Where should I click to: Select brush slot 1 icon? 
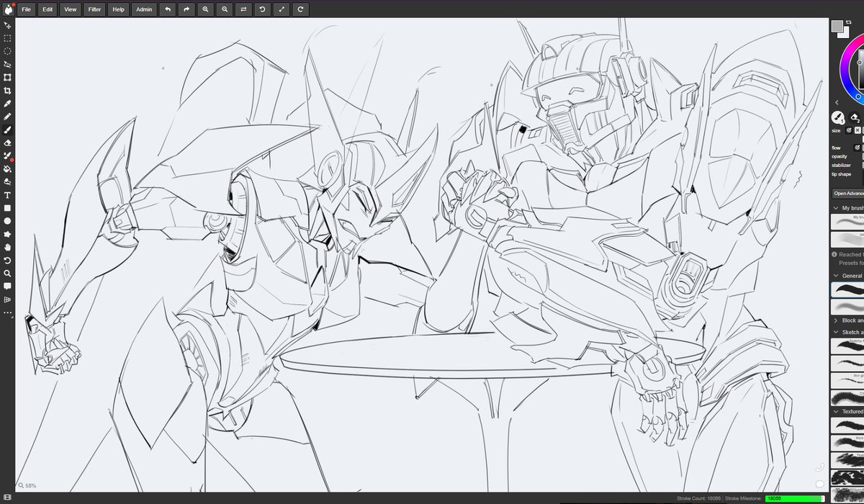pyautogui.click(x=838, y=117)
